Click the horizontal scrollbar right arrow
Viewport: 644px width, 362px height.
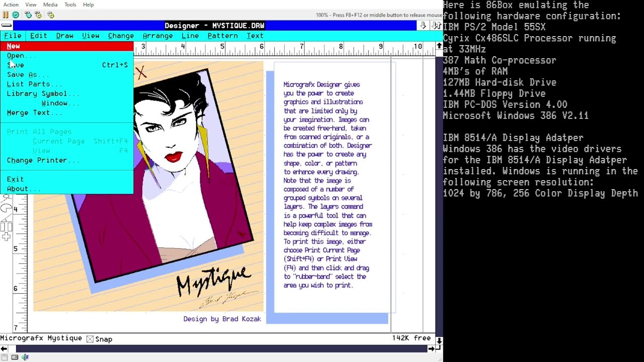[431, 348]
